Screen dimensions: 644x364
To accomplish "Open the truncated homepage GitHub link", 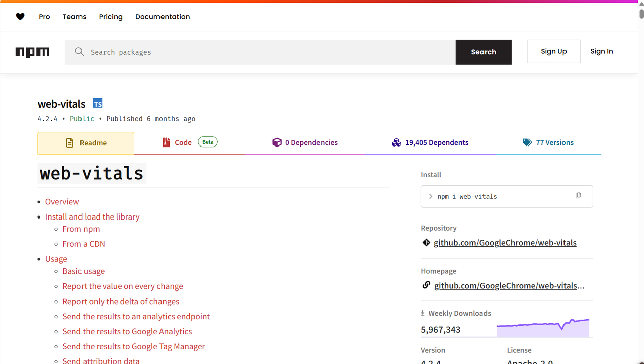I will (x=509, y=286).
